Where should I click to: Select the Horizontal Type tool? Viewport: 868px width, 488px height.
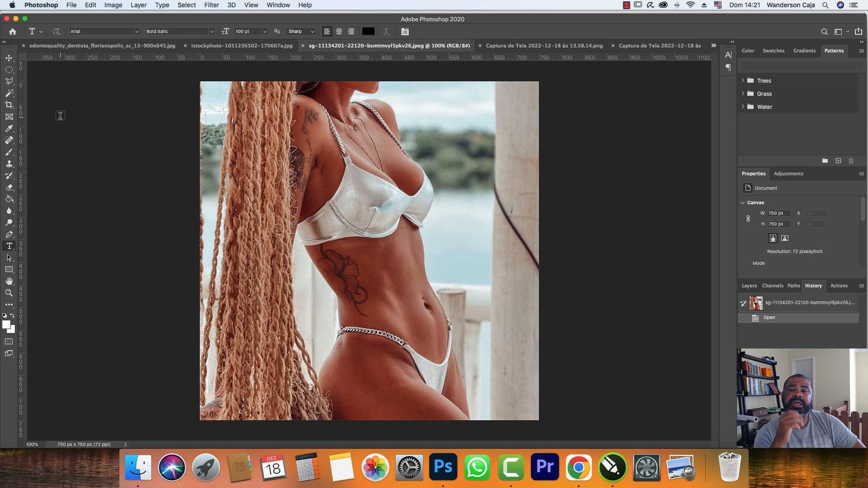[x=9, y=246]
